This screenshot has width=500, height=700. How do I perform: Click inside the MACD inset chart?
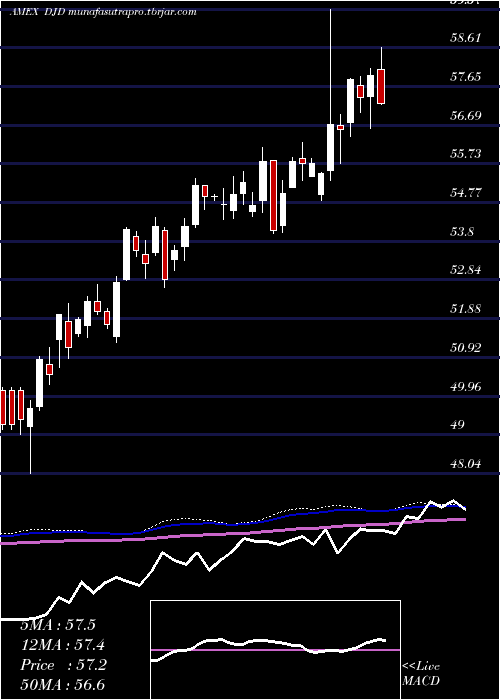pyautogui.click(x=275, y=650)
